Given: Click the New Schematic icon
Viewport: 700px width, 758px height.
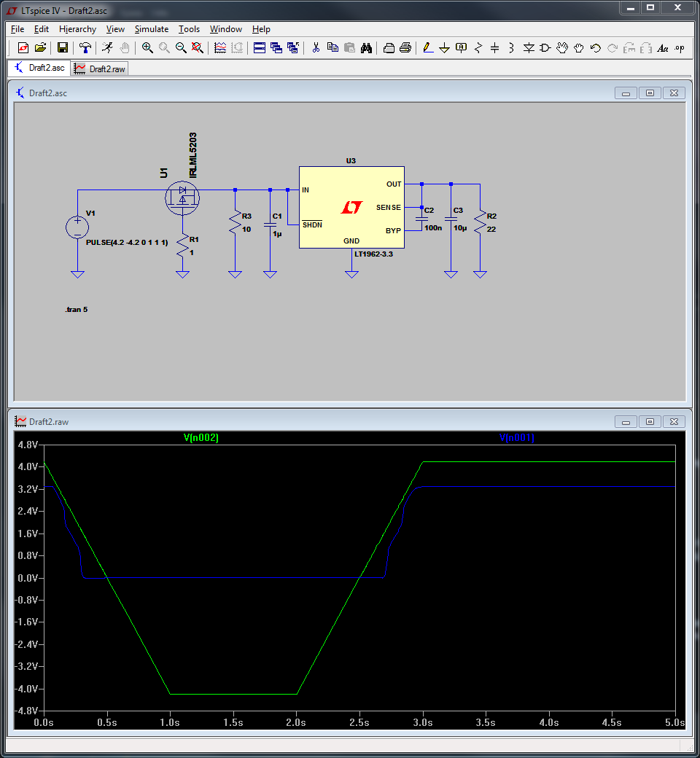Looking at the screenshot, I should point(23,47).
